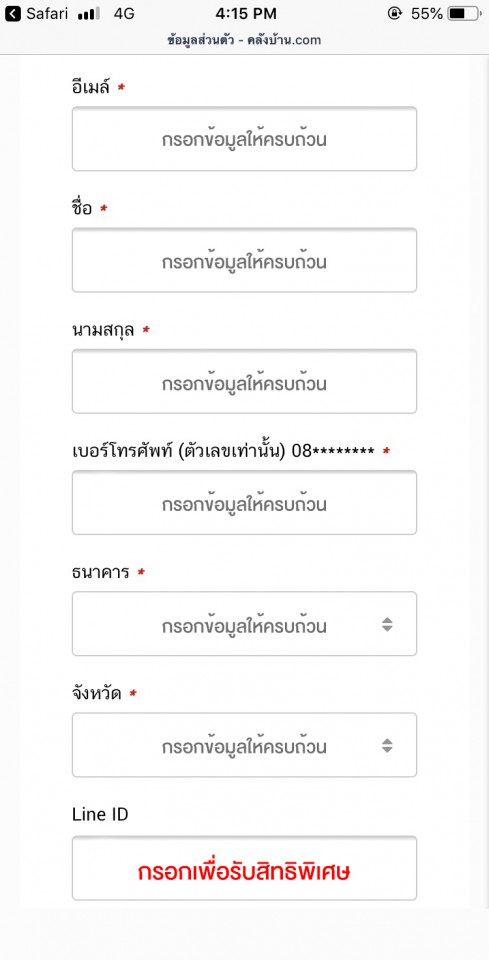
Task: Tap the 4G network indicator
Action: click(x=124, y=13)
